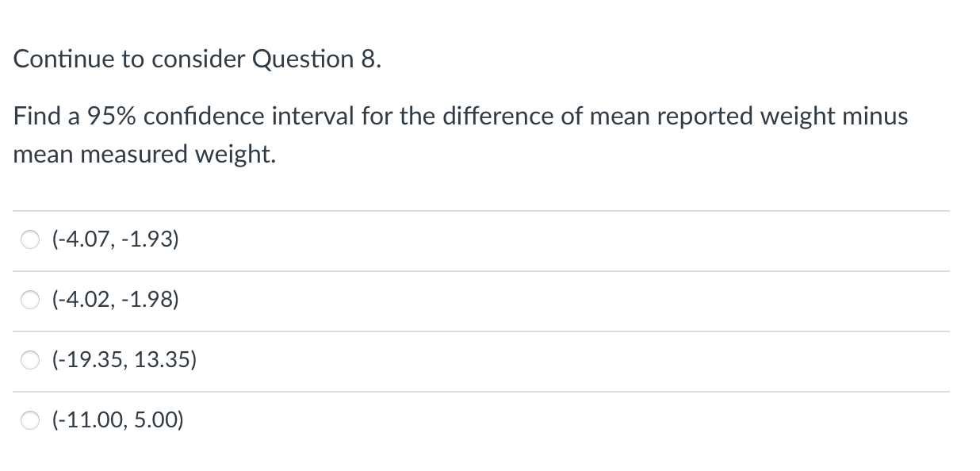Viewport: 980px width, 471px height.
Task: Click the answer text (-11.00, 5.00)
Action: 118,420
